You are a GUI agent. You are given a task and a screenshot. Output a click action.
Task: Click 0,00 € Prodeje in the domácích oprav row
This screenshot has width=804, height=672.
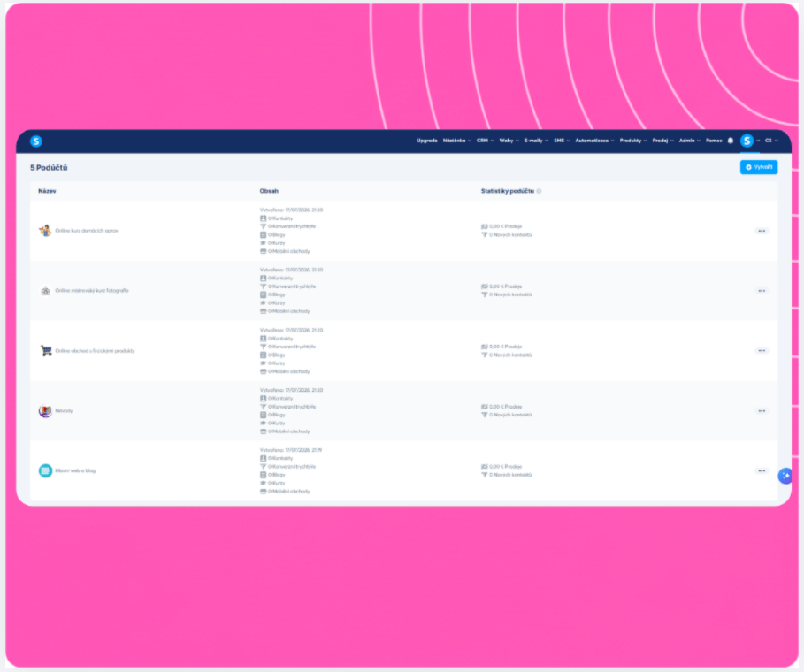[x=506, y=226]
